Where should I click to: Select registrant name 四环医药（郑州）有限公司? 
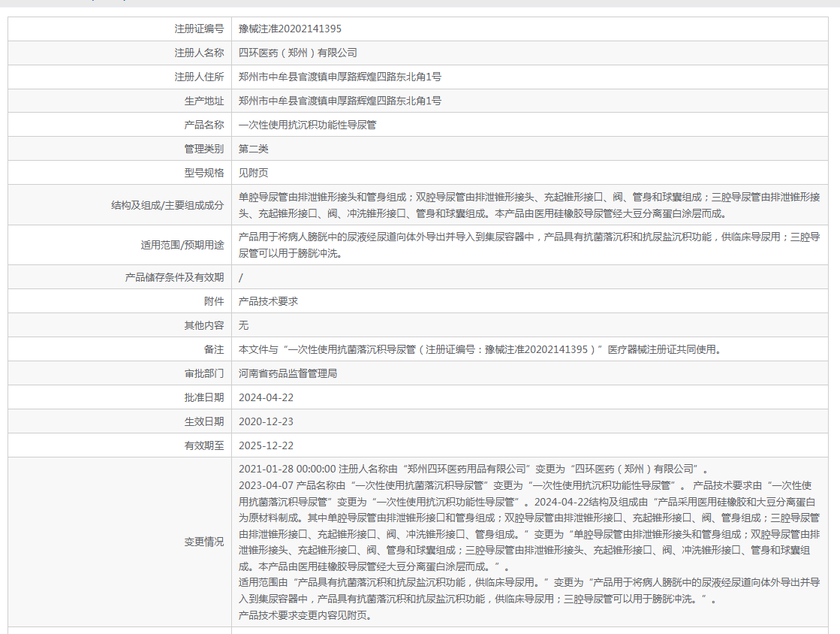(x=297, y=53)
